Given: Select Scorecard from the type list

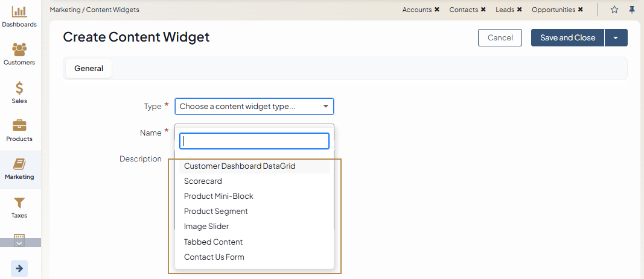Looking at the screenshot, I should [203, 181].
